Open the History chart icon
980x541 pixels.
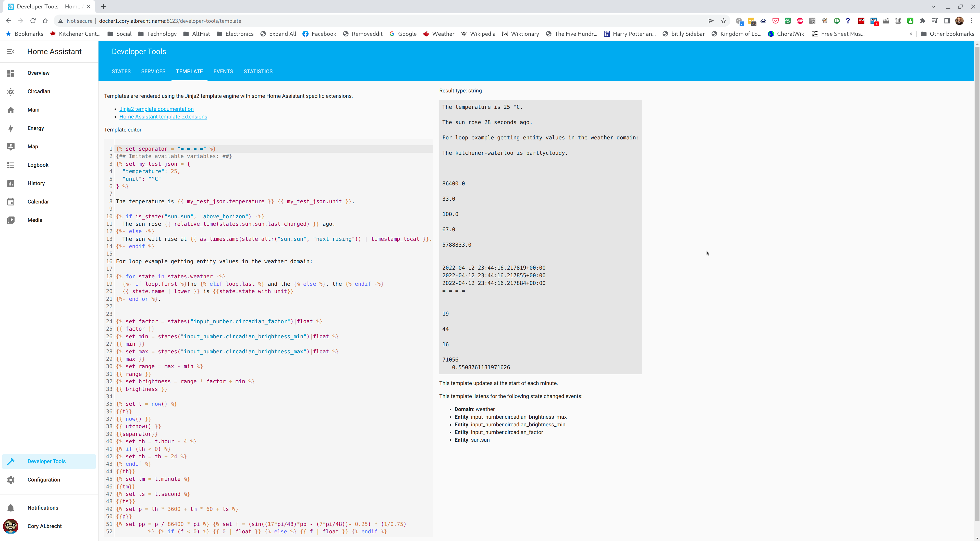(11, 184)
